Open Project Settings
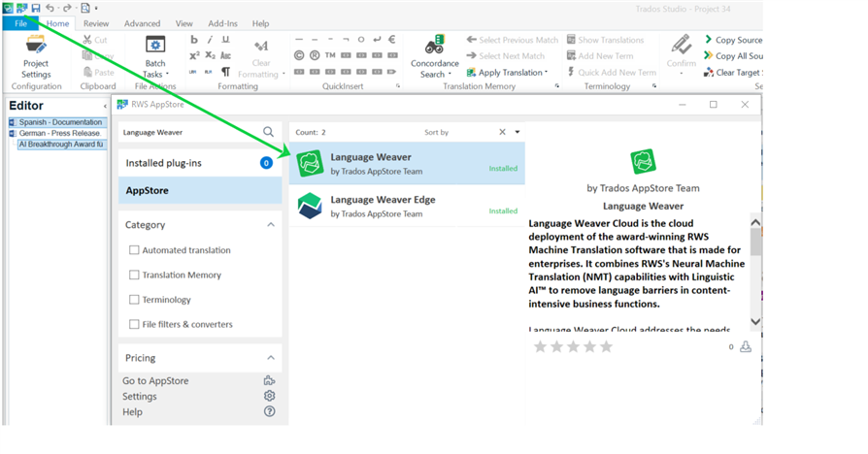The height and width of the screenshot is (454, 868). click(x=36, y=57)
